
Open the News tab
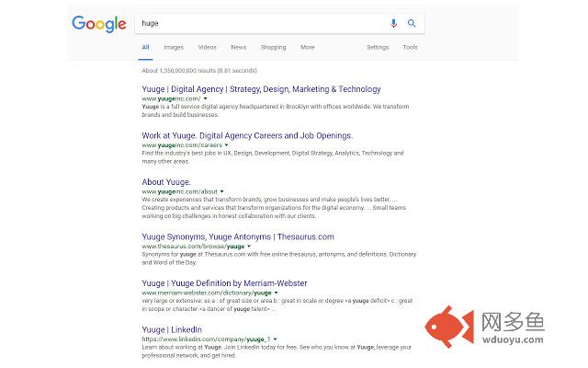pyautogui.click(x=239, y=47)
